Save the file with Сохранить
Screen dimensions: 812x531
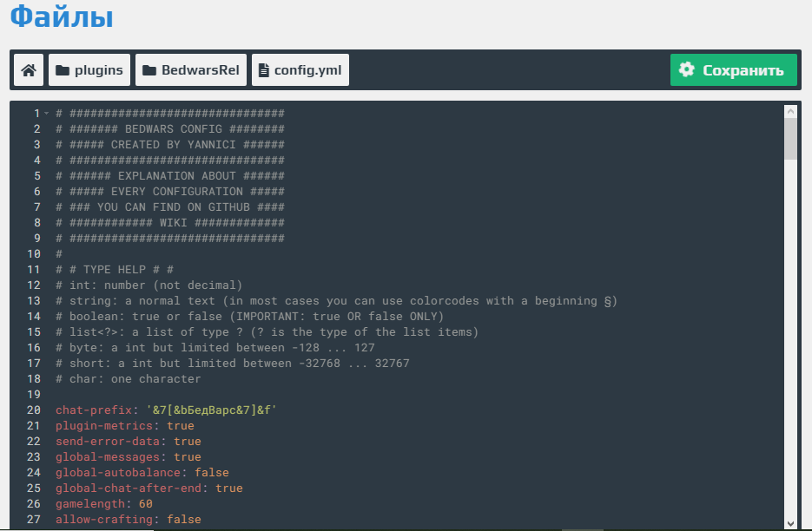(733, 70)
